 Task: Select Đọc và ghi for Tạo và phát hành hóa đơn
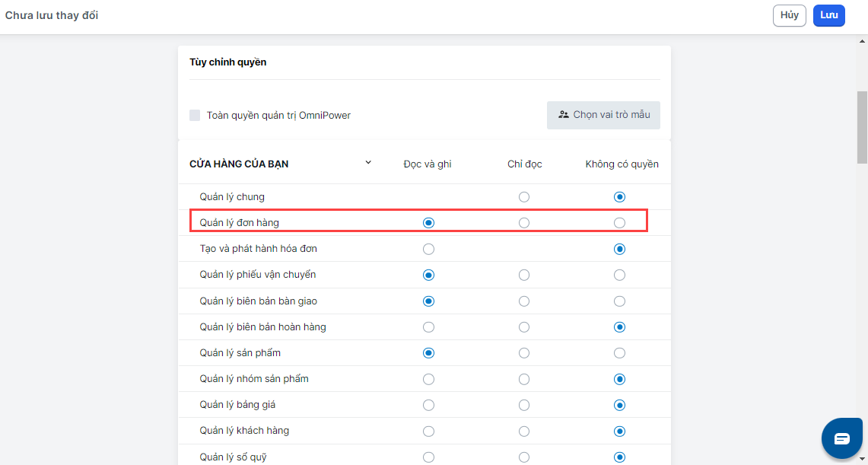click(428, 249)
